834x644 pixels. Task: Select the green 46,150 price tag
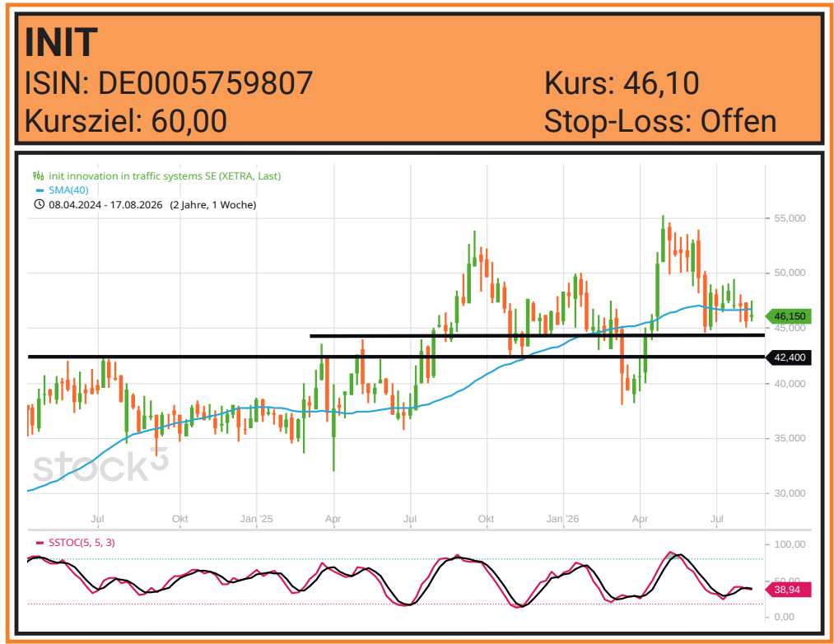(790, 316)
